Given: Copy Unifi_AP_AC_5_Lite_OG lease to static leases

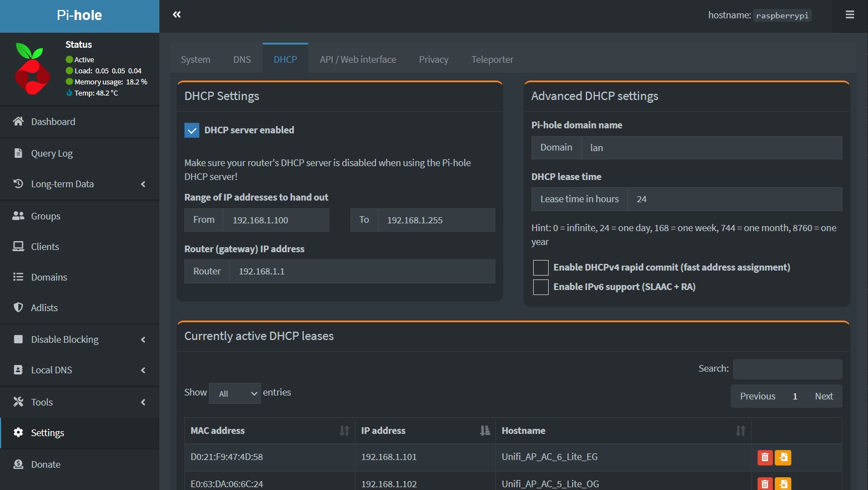Looking at the screenshot, I should (x=783, y=483).
